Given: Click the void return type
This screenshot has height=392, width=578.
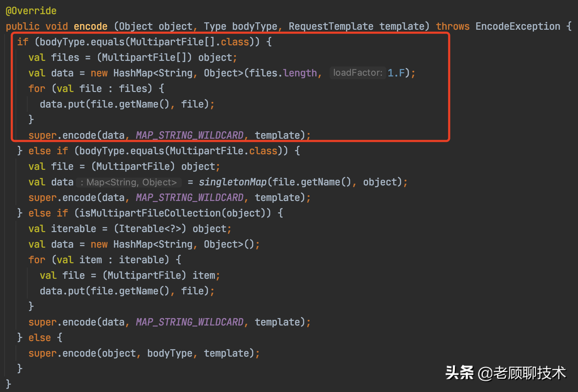Looking at the screenshot, I should (57, 27).
